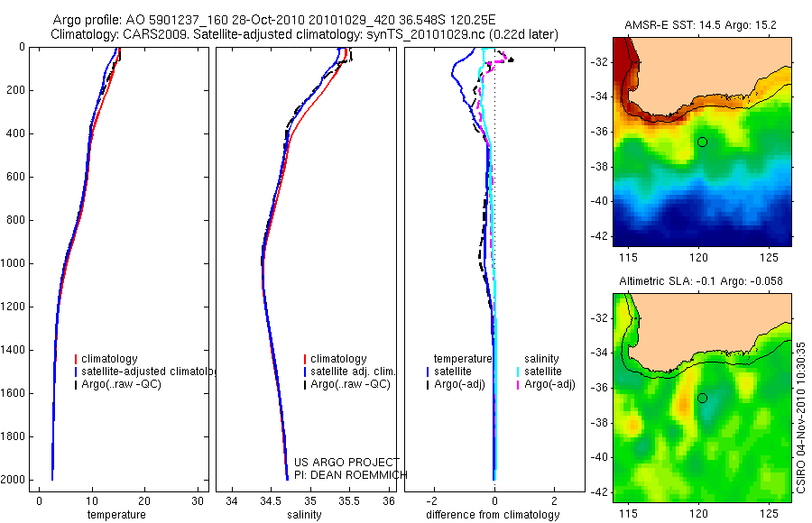812x523 pixels.
Task: Click the Argo profile header title line
Action: tap(274, 20)
